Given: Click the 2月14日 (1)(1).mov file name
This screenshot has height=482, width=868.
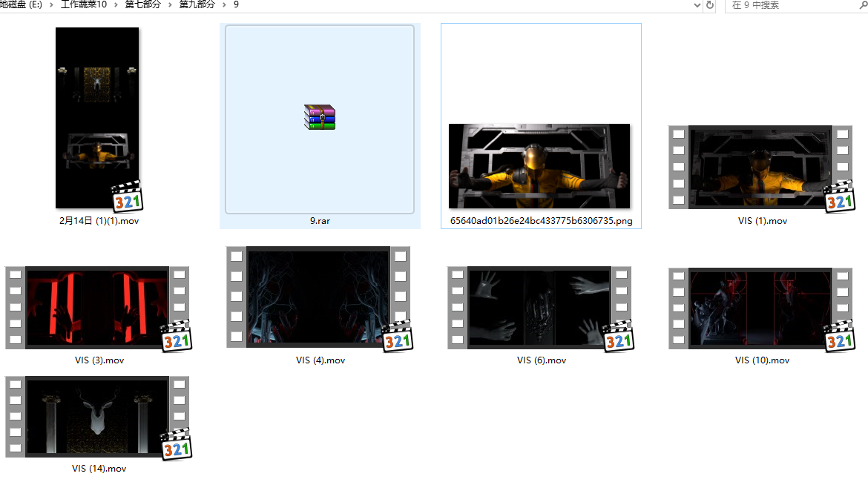Looking at the screenshot, I should click(99, 221).
